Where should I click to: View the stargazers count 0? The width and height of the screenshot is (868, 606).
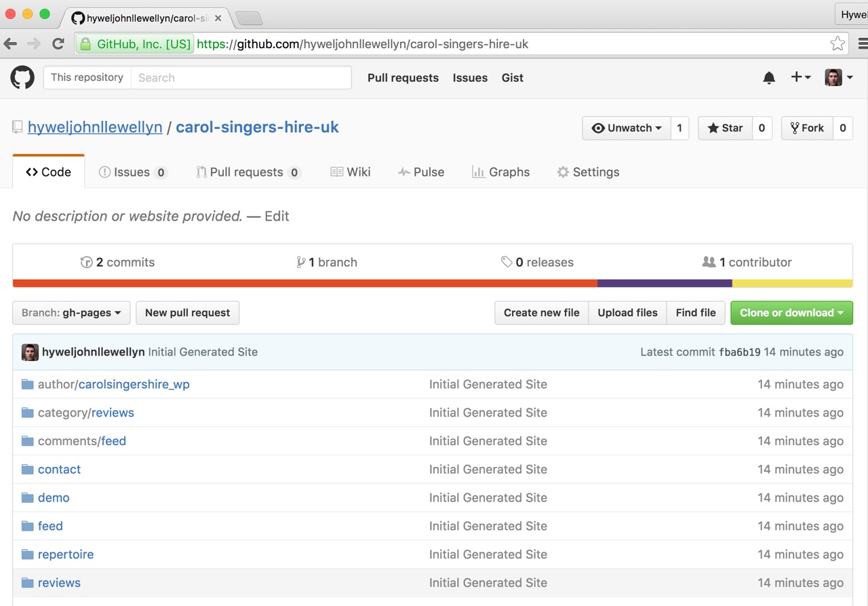coord(762,128)
